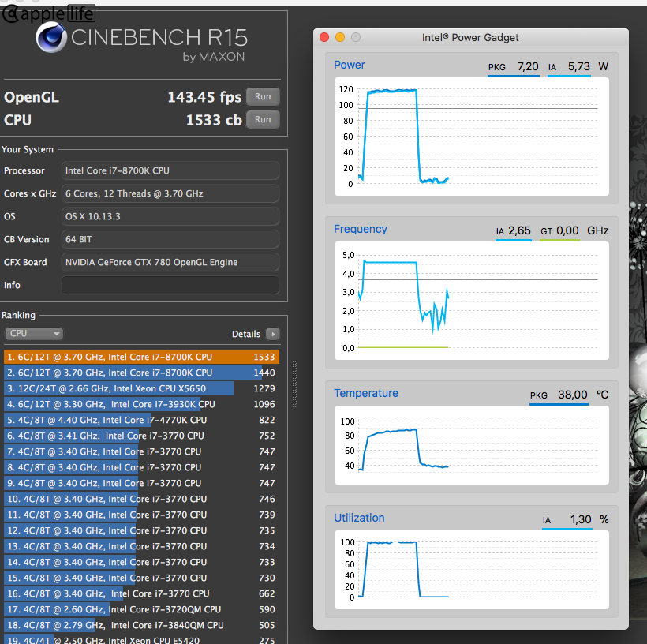647x644 pixels.
Task: Click the OS X 10.13.3 field
Action: pos(170,216)
